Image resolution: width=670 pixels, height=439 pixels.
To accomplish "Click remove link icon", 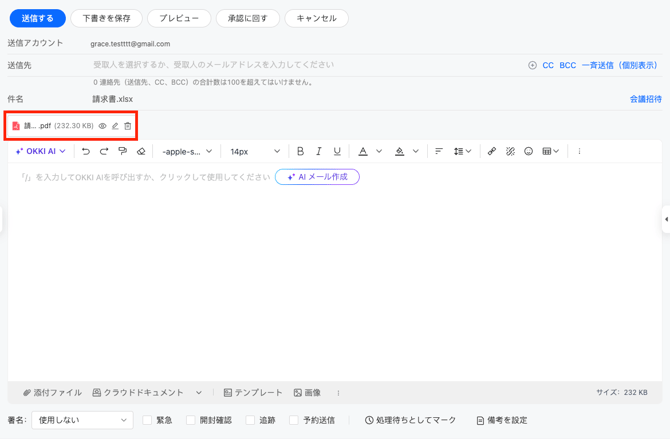I will coord(510,151).
